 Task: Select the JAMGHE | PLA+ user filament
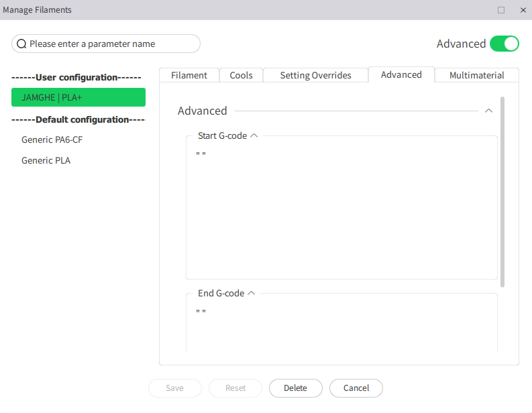pyautogui.click(x=78, y=97)
